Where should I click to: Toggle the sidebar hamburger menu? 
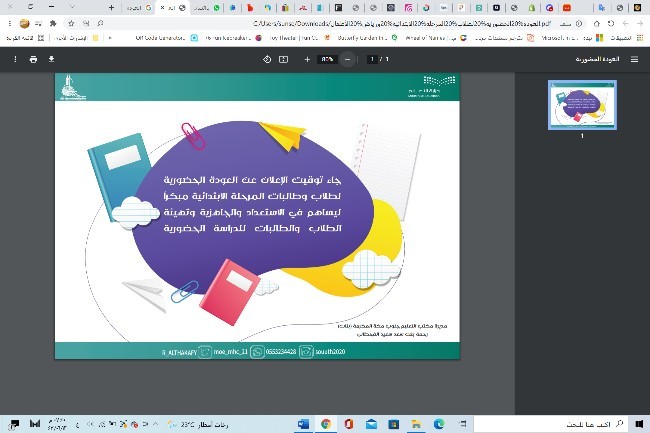click(634, 59)
